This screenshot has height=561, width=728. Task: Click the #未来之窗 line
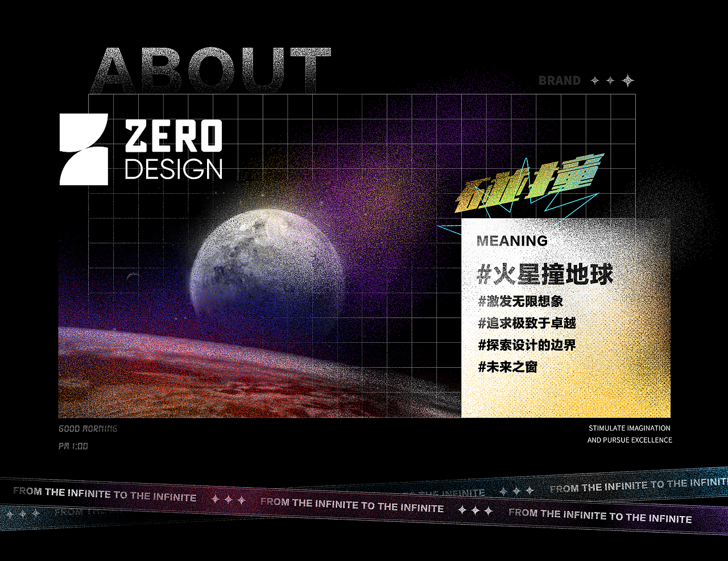click(507, 367)
